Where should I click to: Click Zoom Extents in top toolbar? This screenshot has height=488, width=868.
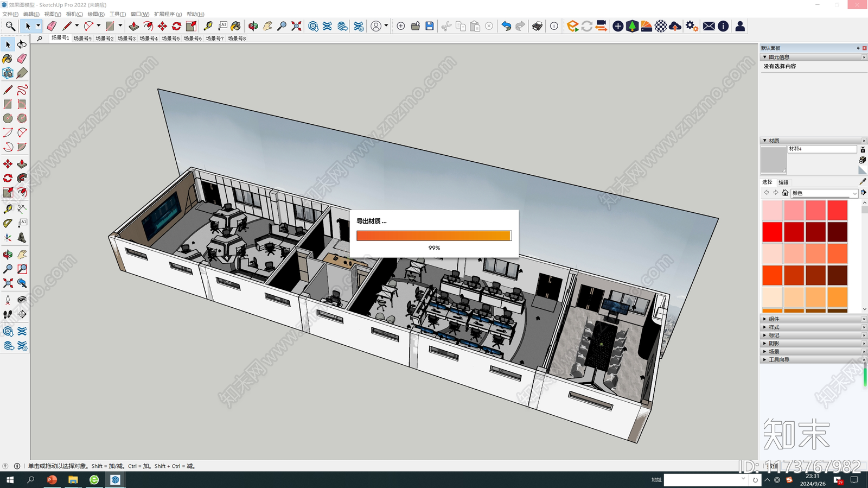tap(296, 26)
